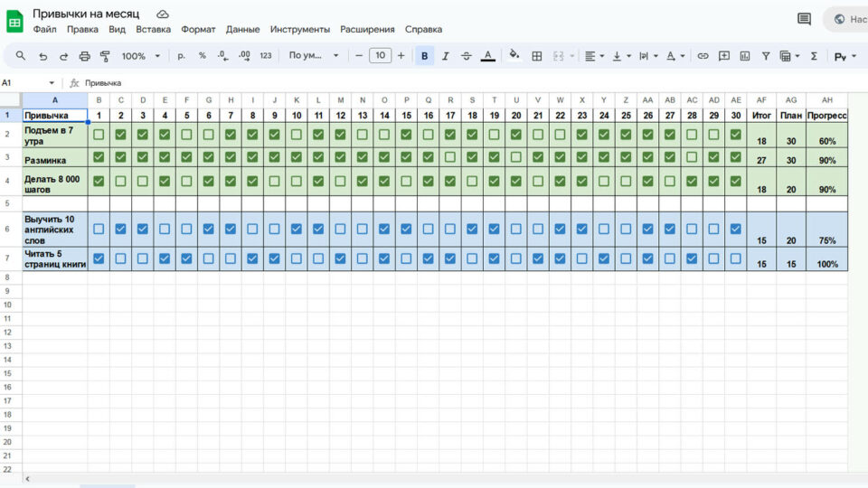The width and height of the screenshot is (868, 488).
Task: Toggle day 30 checkbox for Подъем в 7 утра
Action: tap(735, 135)
